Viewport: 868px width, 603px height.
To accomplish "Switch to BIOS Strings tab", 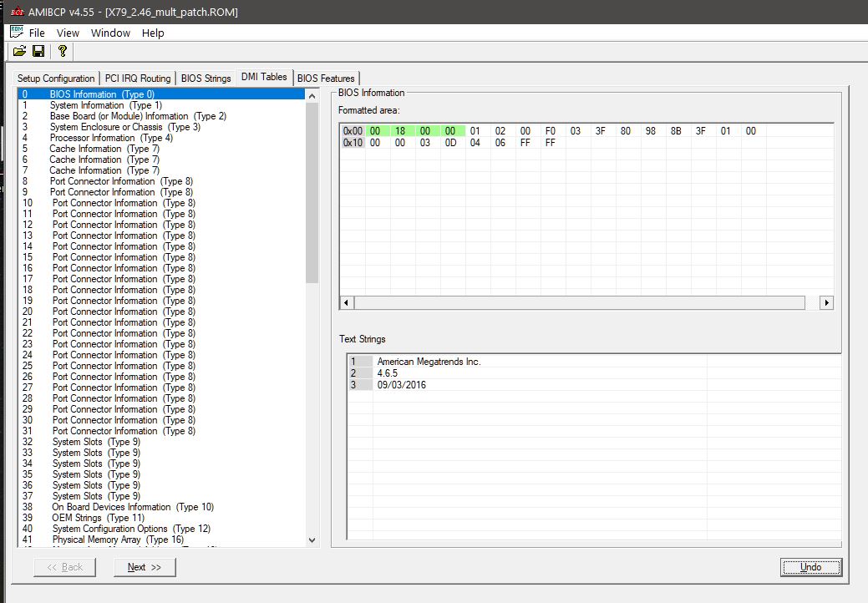I will click(x=206, y=78).
